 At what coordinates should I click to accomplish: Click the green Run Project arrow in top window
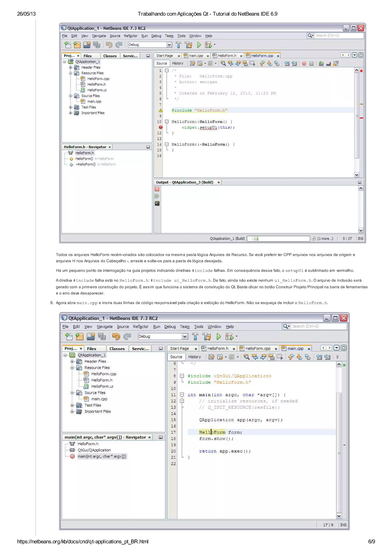pos(199,45)
